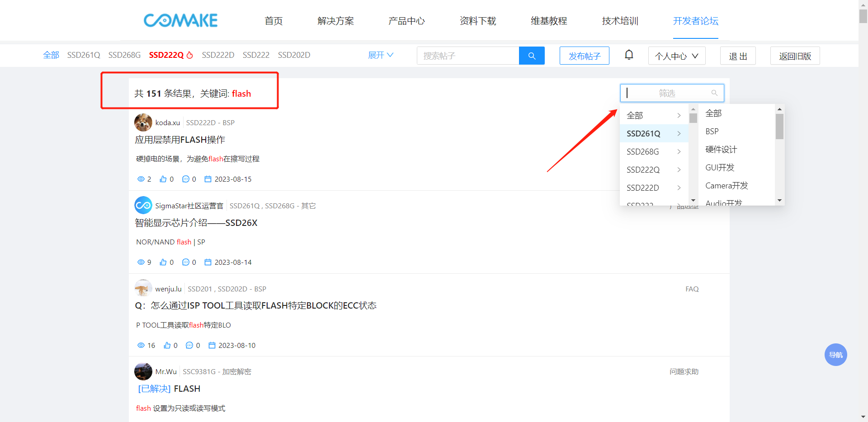Click SigmaStar社区运营官 avatar icon
This screenshot has width=868, height=422.
(143, 206)
